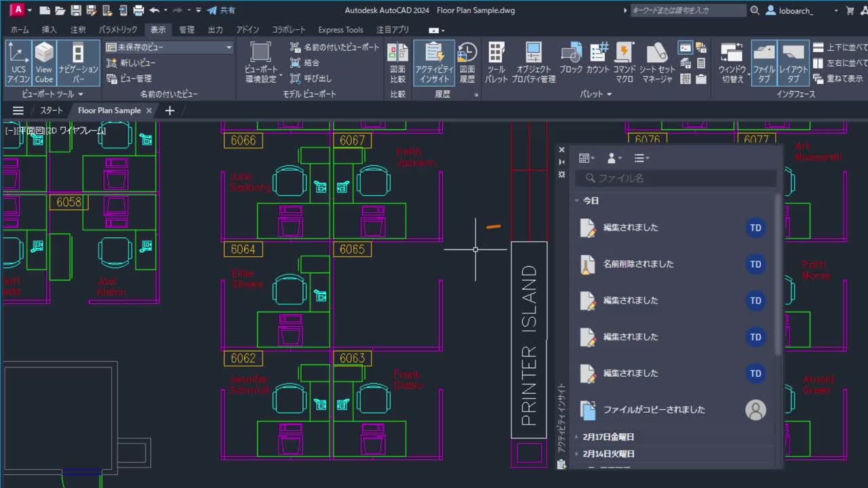
Task: Click the file tabs hamburger menu
Action: pos(18,110)
